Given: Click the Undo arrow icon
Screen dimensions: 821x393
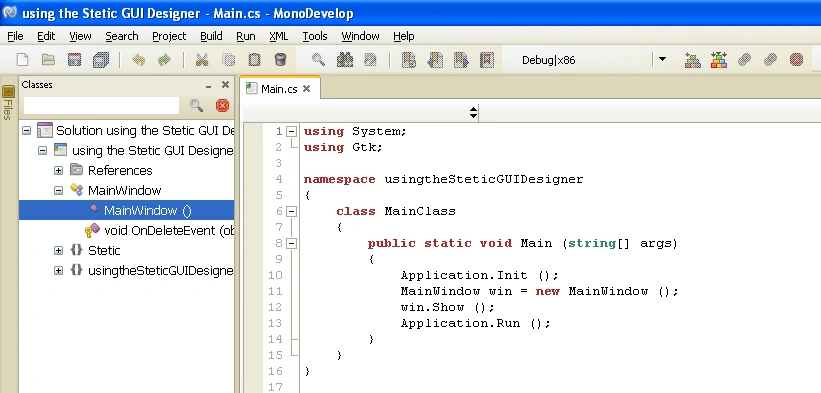Looking at the screenshot, I should tap(138, 60).
